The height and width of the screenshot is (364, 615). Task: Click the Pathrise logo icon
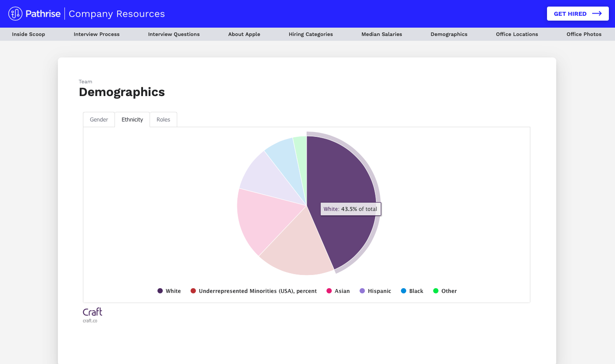(x=15, y=14)
